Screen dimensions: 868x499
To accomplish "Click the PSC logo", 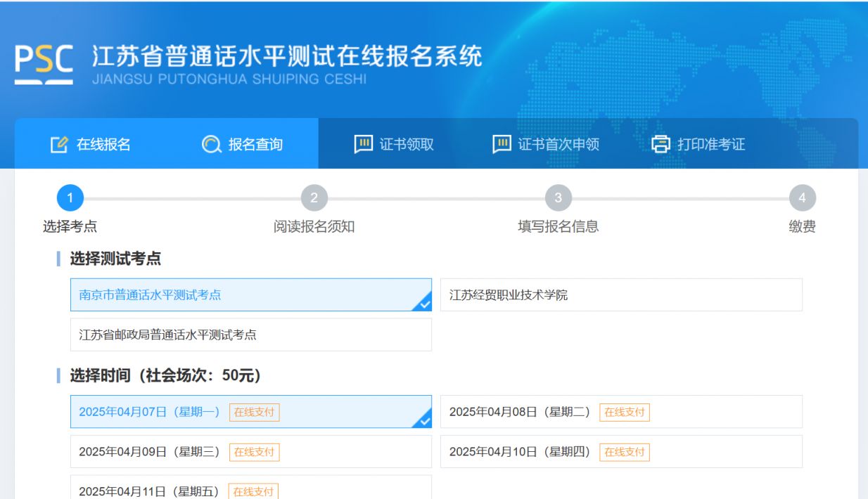I will click(x=44, y=65).
